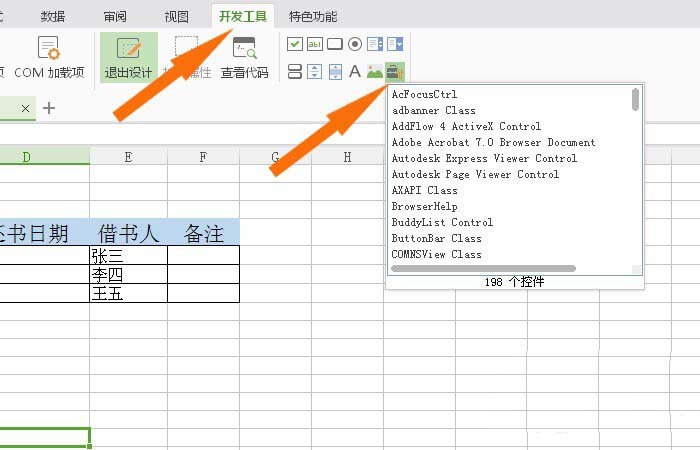Switch to the 开发工具 tab

pos(244,16)
